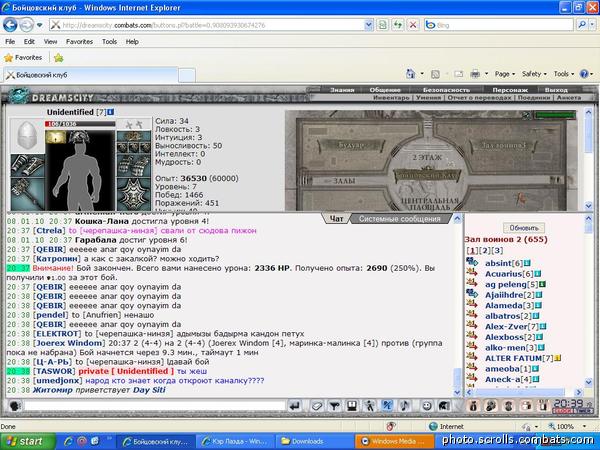Expand the address bar history dropdown
The height and width of the screenshot is (450, 600).
click(x=368, y=25)
